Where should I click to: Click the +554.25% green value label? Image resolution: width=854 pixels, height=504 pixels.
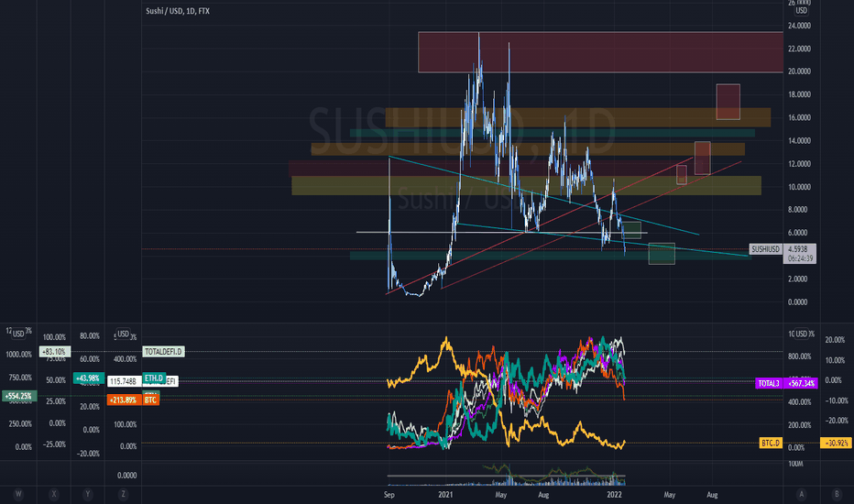pyautogui.click(x=19, y=396)
